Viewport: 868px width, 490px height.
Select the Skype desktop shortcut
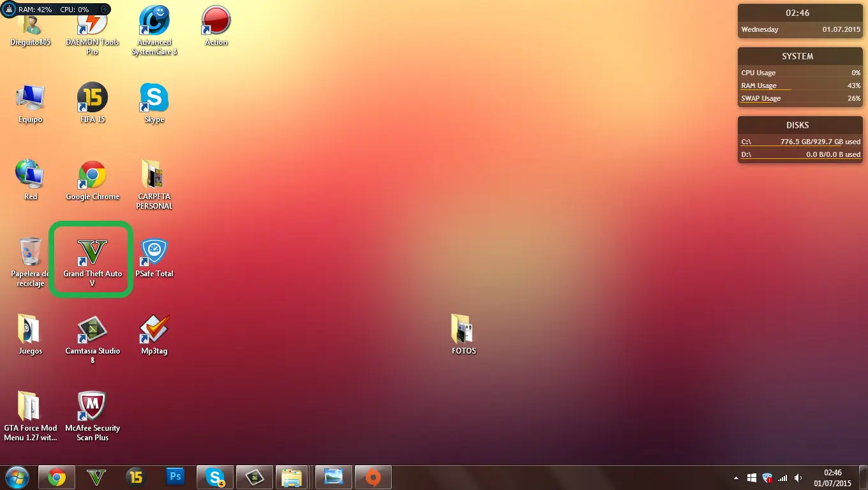154,103
